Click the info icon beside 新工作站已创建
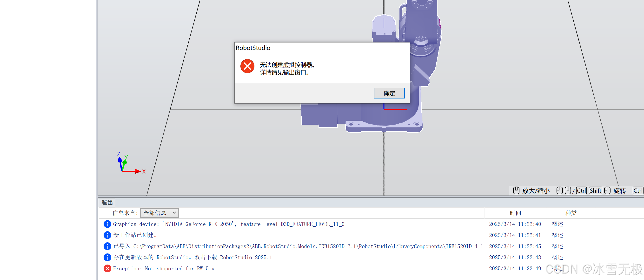The width and height of the screenshot is (644, 280). (x=107, y=235)
